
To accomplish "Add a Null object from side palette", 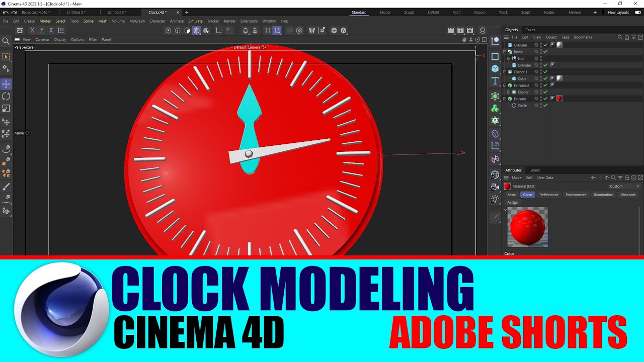I will click(x=495, y=41).
